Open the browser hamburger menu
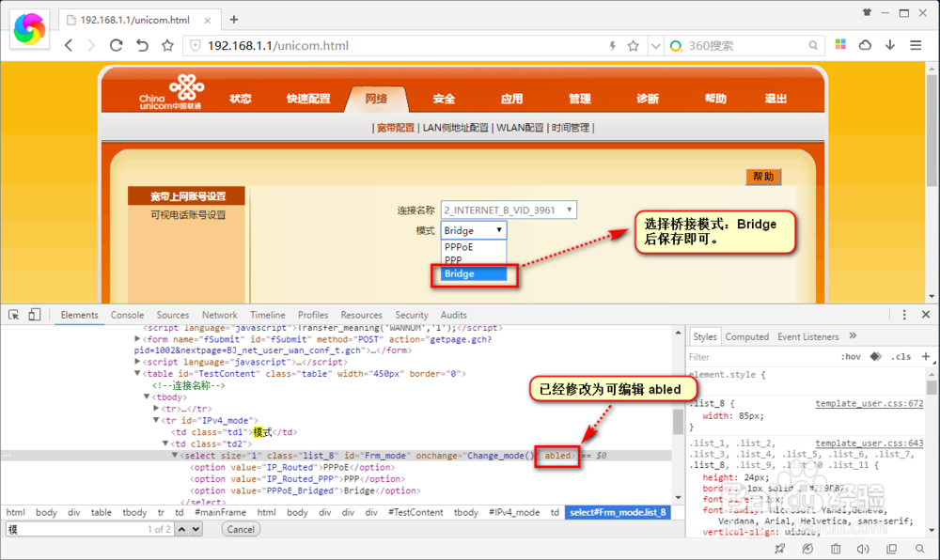 (x=916, y=45)
